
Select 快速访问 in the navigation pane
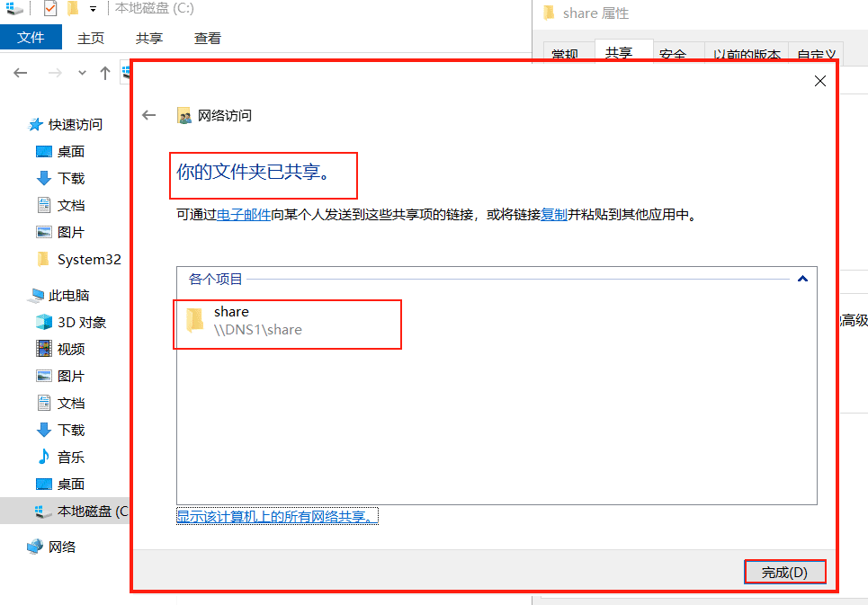76,125
